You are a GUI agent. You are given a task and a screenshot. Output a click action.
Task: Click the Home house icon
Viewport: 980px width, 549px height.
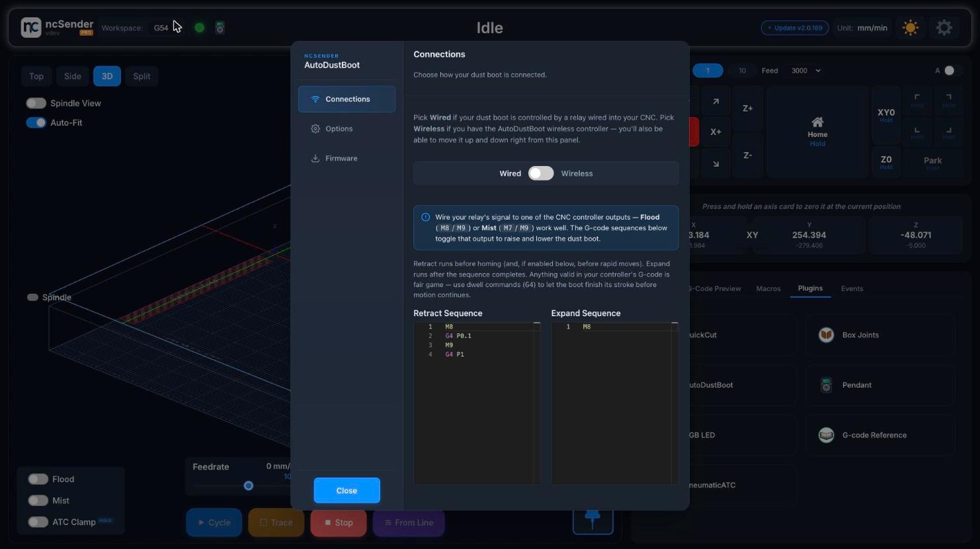tap(817, 122)
